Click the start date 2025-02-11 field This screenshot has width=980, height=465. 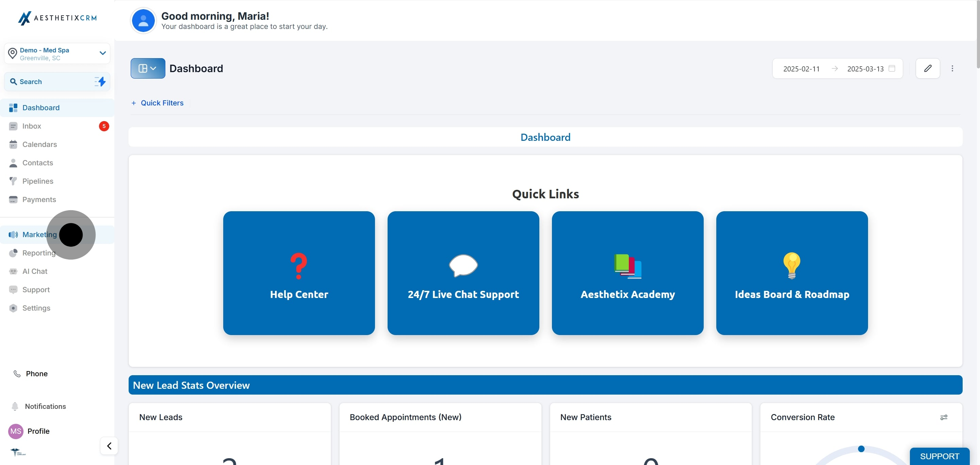click(x=801, y=69)
